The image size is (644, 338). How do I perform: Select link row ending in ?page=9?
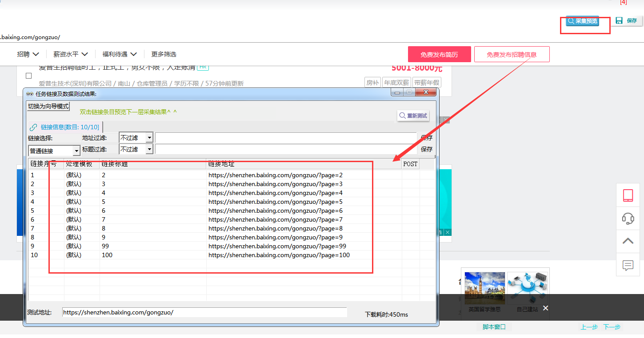coord(231,237)
